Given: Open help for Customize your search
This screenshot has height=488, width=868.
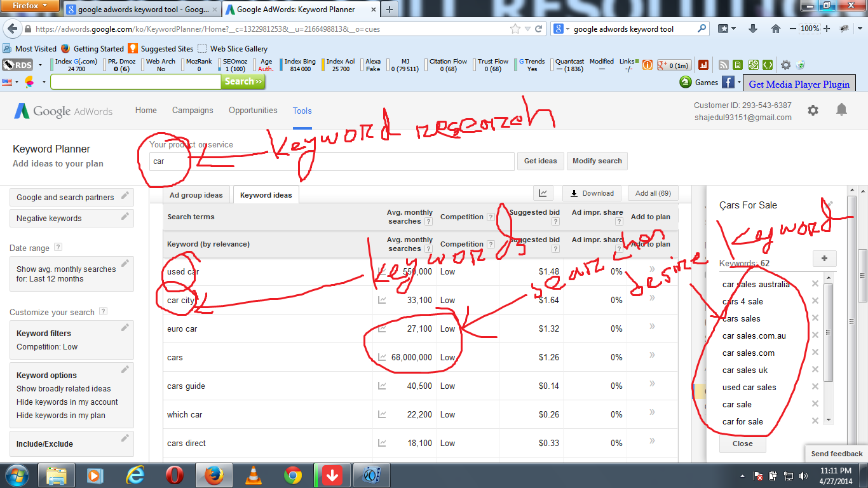Looking at the screenshot, I should click(x=104, y=311).
